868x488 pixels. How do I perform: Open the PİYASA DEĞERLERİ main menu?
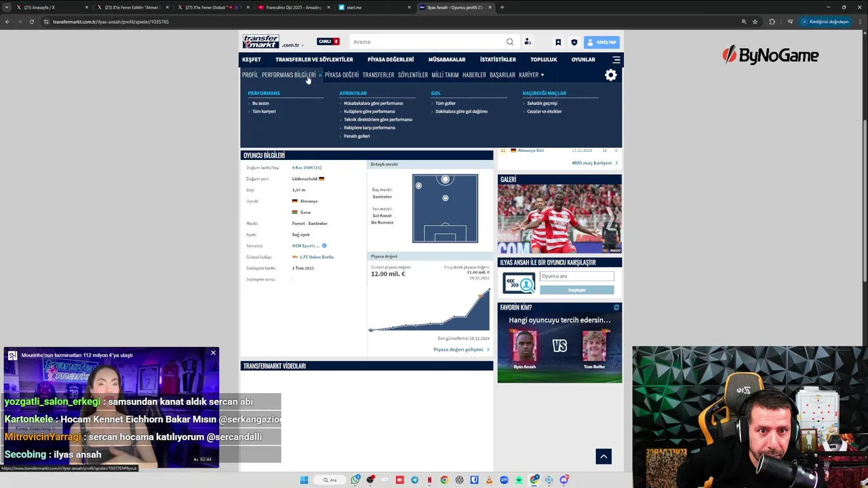(391, 60)
